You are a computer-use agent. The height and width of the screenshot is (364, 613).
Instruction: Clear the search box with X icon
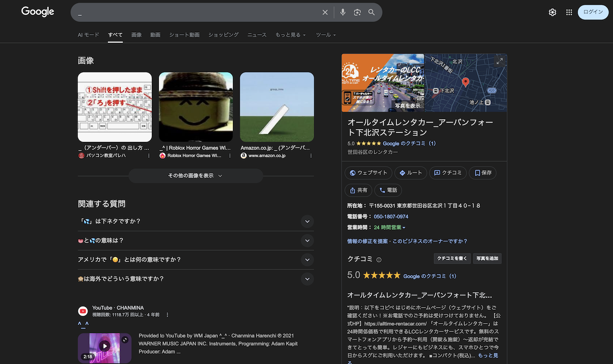click(x=325, y=12)
